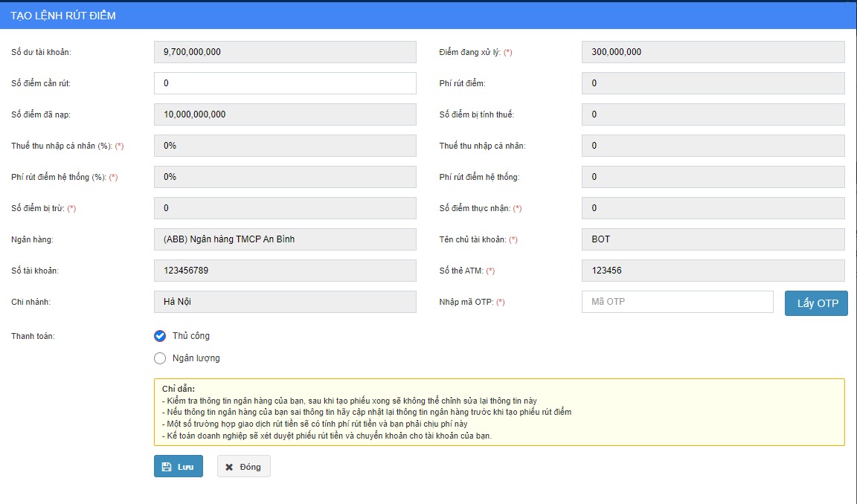Click the Chỉ dẫn instructions box

tap(498, 412)
